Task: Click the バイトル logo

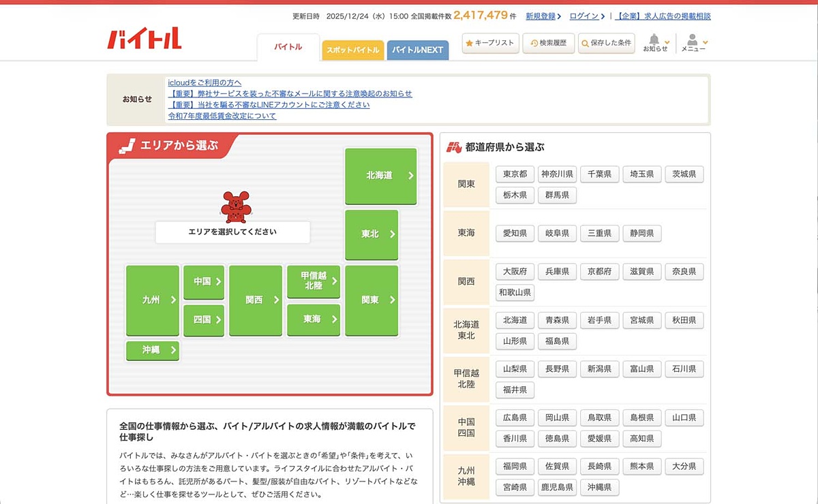Action: [x=144, y=38]
